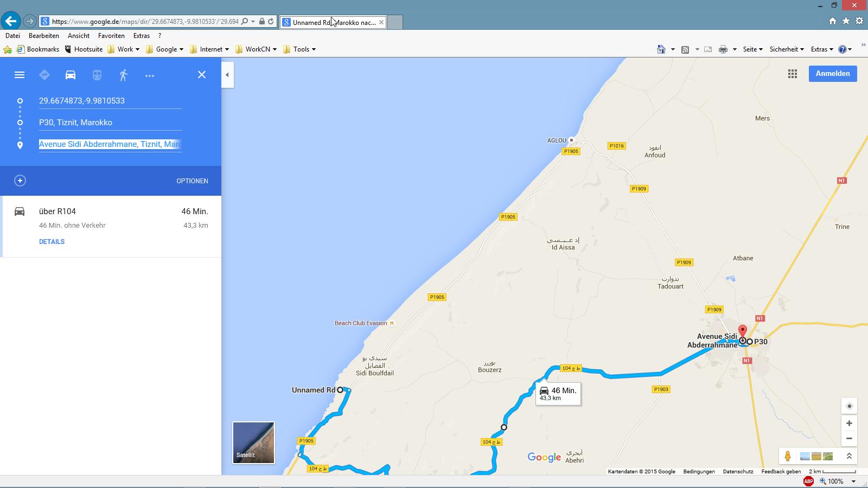Open route OPTIONEN

coord(192,181)
